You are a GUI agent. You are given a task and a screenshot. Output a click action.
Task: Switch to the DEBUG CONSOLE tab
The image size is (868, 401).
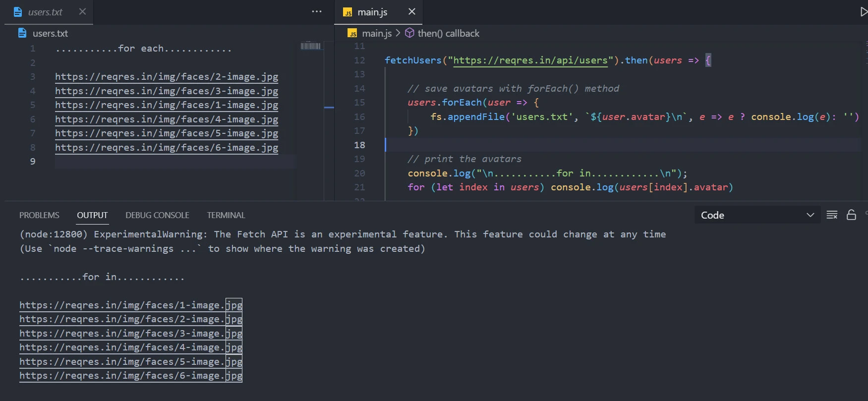[x=157, y=215]
